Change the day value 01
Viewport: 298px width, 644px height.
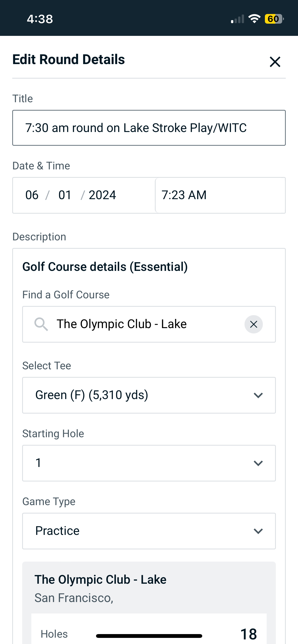[x=65, y=195]
